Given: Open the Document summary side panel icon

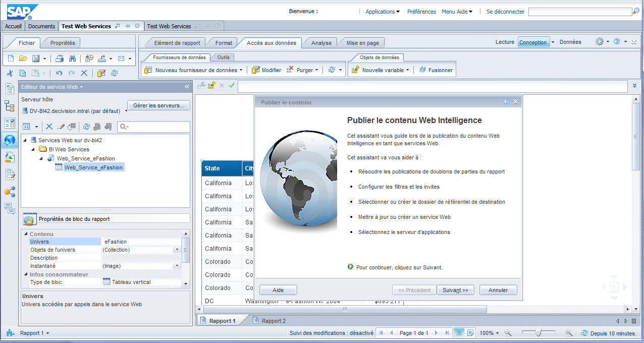Looking at the screenshot, I should pos(10,89).
